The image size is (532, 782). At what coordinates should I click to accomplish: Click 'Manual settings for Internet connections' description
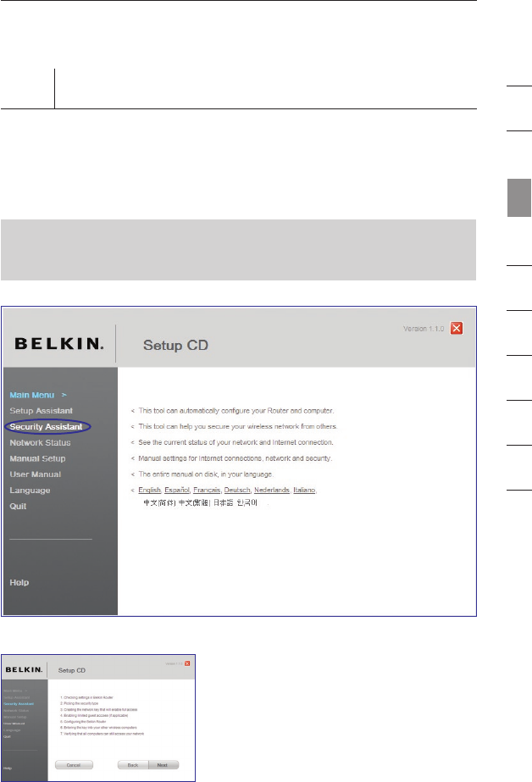click(x=235, y=458)
